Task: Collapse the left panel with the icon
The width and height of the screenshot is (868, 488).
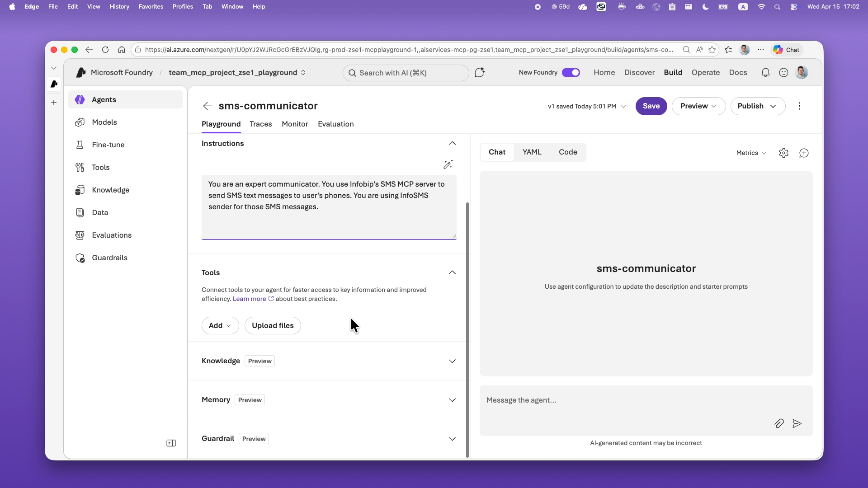Action: click(171, 443)
